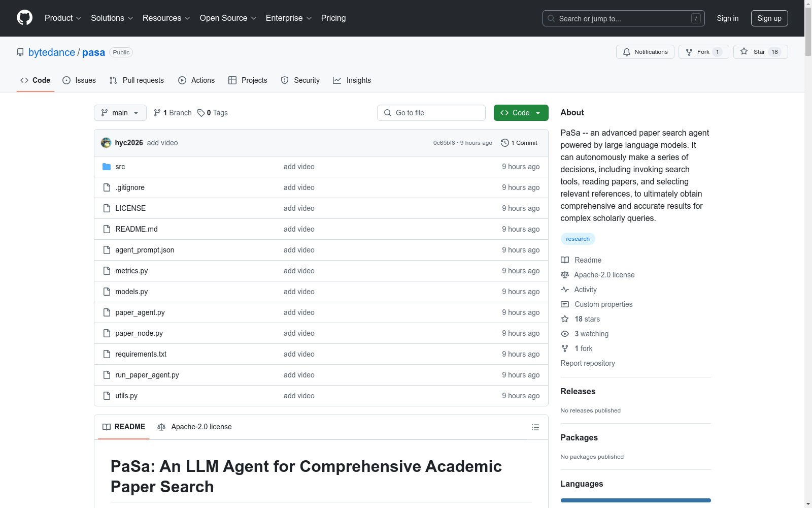Open the paper_node.py file
Screen dimensions: 812x508
click(x=139, y=333)
